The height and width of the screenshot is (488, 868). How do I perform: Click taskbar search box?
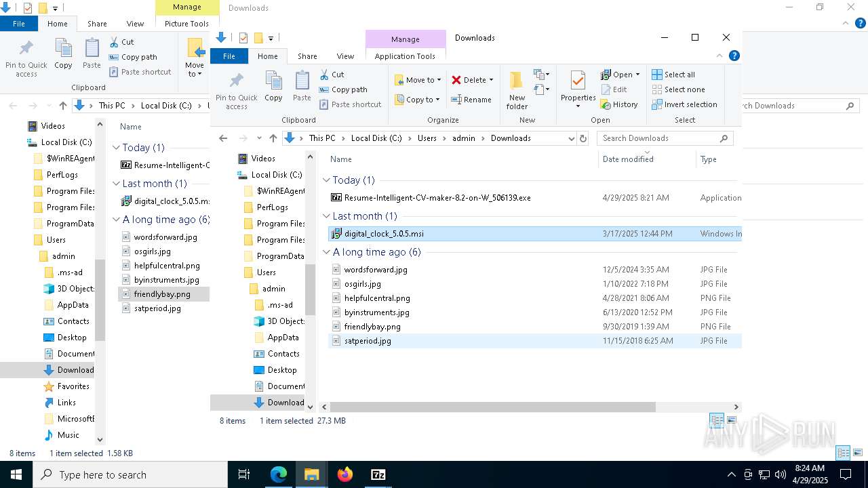click(x=130, y=474)
